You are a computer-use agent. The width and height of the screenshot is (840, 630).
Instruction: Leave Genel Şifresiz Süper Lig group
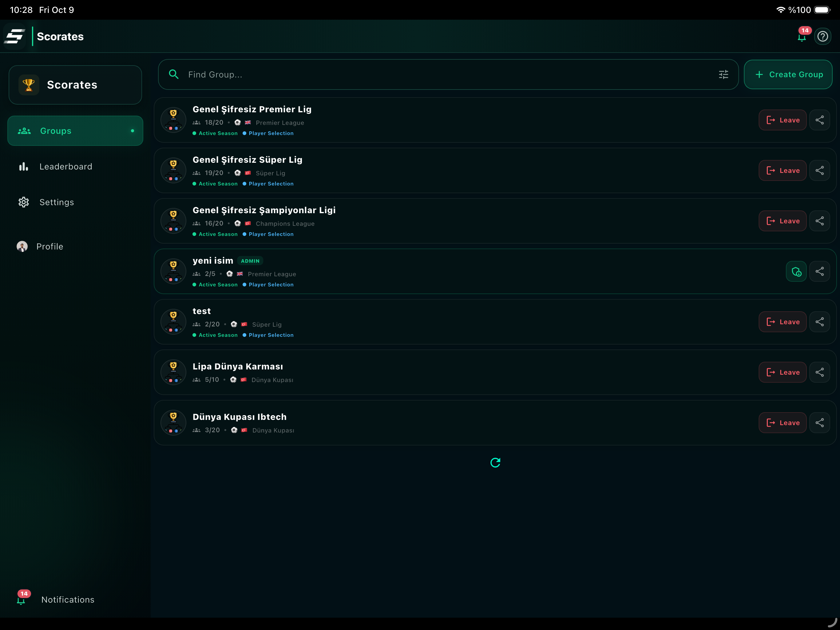(x=782, y=171)
